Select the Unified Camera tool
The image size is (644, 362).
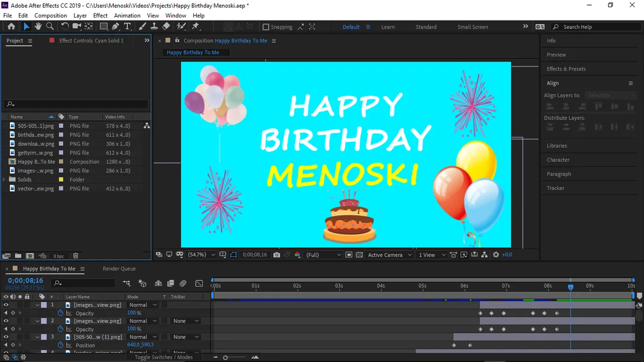[x=77, y=27]
